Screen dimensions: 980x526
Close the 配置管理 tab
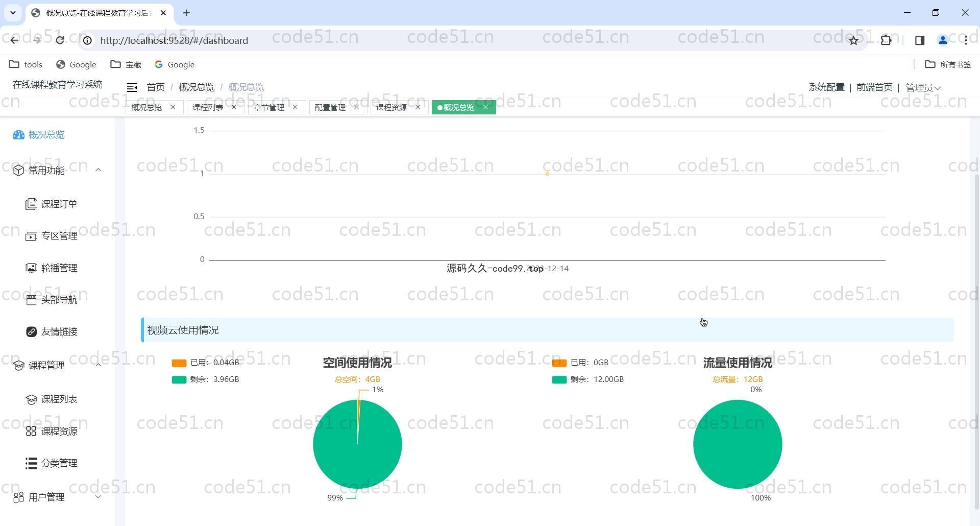point(356,107)
